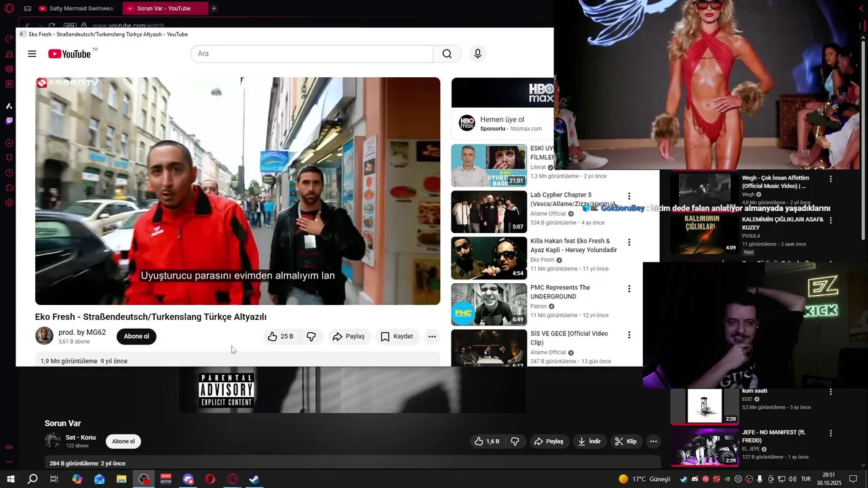Open weather widget 17°C Güneşli
The image size is (868, 488).
click(x=644, y=479)
